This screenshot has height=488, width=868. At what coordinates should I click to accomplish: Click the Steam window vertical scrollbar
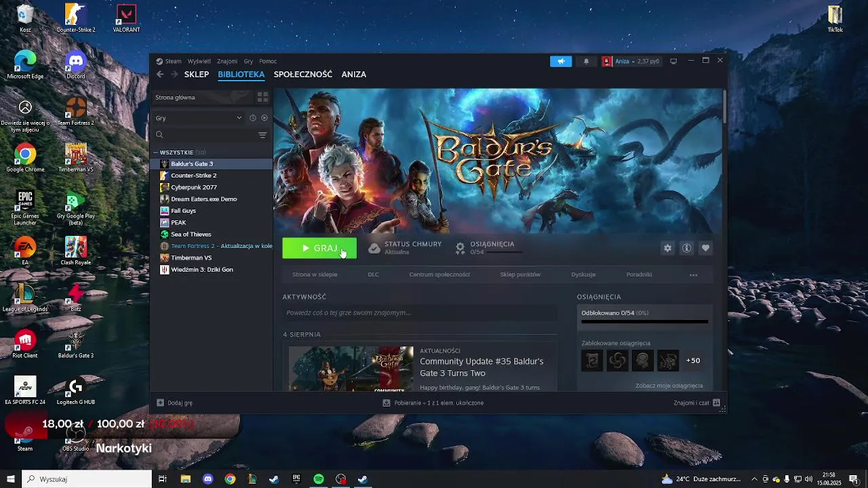(x=724, y=106)
